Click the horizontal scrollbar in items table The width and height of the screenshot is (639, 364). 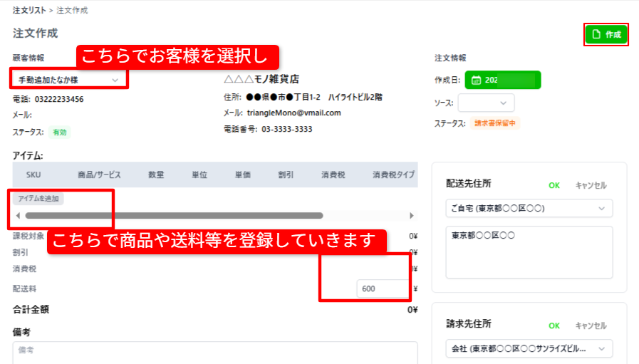pyautogui.click(x=174, y=215)
